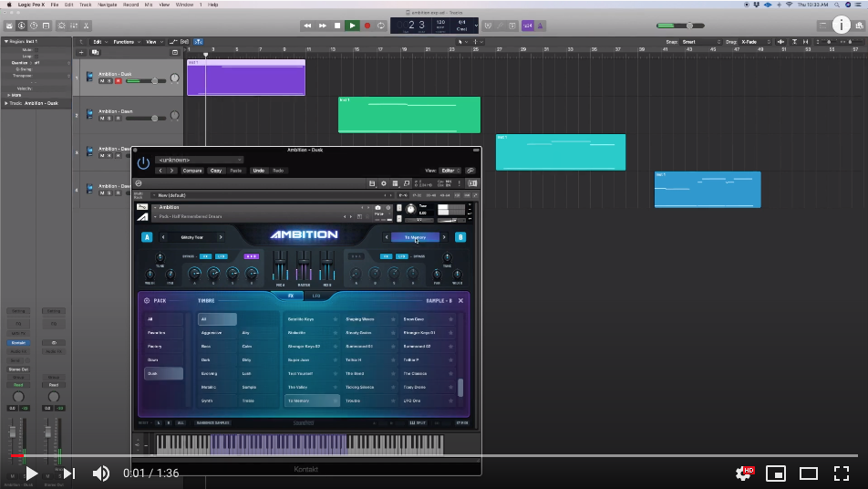The width and height of the screenshot is (868, 489).
Task: Click the Compare button in plugin header
Action: pos(192,171)
